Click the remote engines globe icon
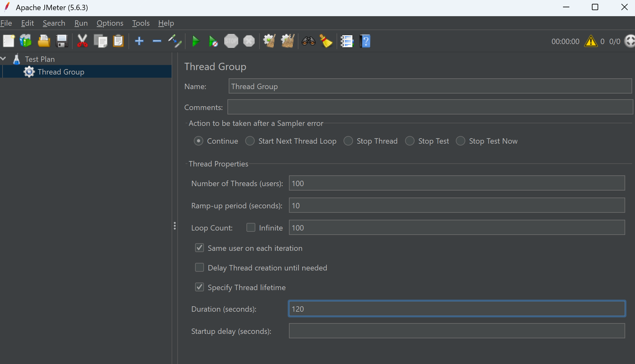 [x=630, y=41]
